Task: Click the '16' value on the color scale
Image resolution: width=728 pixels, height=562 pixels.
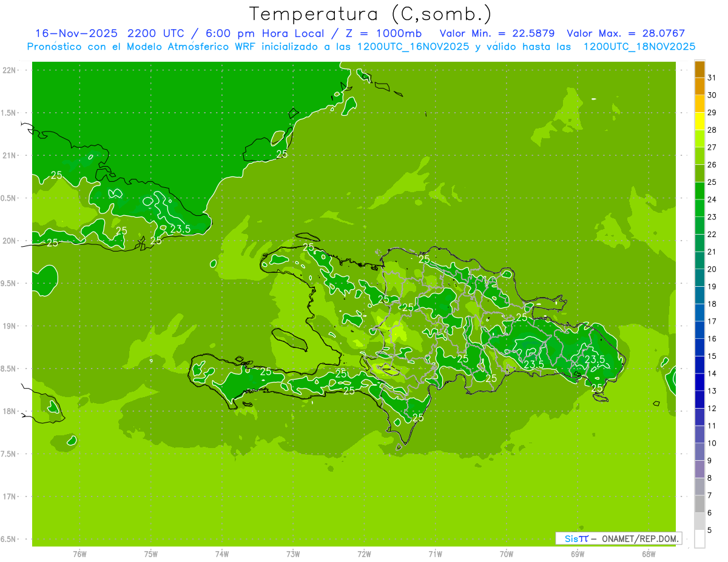Action: [712, 338]
